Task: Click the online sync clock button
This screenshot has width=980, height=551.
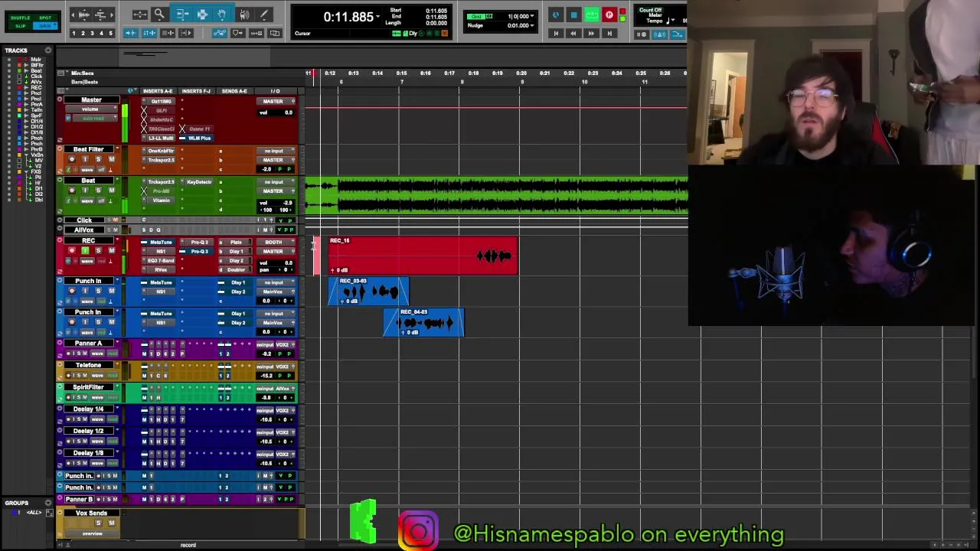Action: coord(556,15)
